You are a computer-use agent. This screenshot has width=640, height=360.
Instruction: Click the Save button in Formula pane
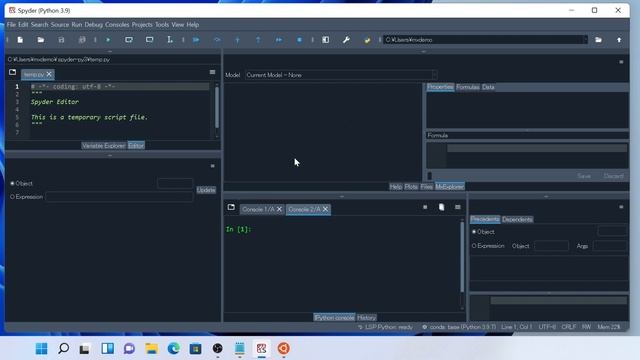pos(584,176)
